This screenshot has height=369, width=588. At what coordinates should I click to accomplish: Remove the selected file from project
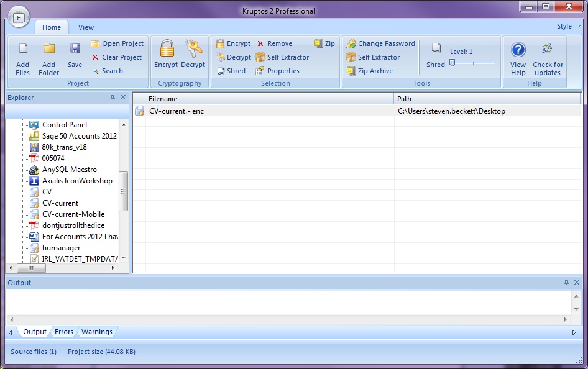[x=275, y=43]
